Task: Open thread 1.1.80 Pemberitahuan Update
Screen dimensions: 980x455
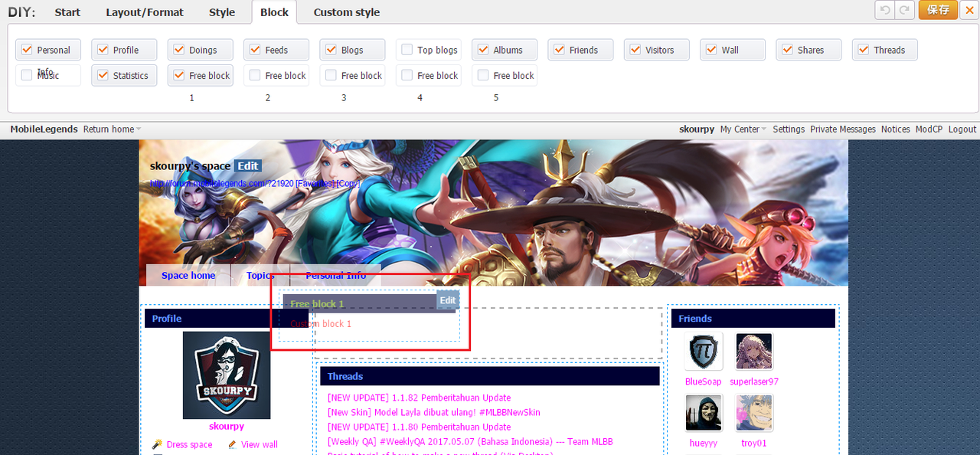Action: pos(419,427)
